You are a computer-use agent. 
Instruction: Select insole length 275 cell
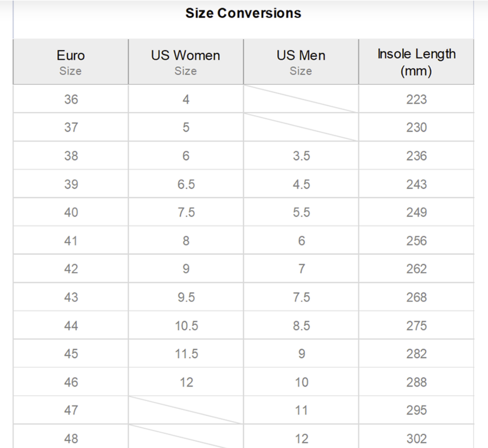tap(416, 326)
